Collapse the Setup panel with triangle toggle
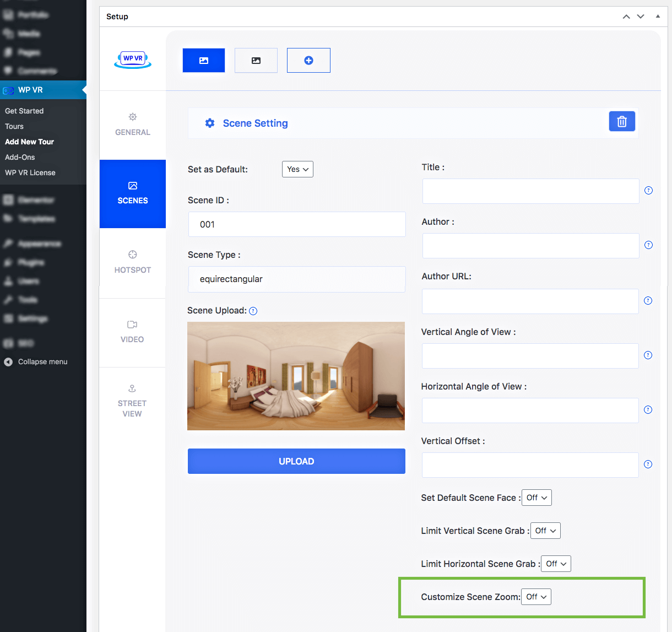 point(658,17)
